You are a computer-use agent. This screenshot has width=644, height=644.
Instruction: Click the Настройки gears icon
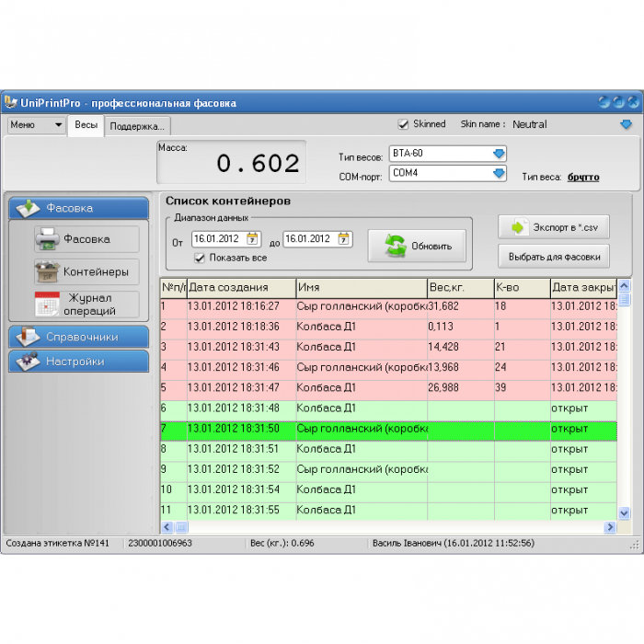point(28,361)
